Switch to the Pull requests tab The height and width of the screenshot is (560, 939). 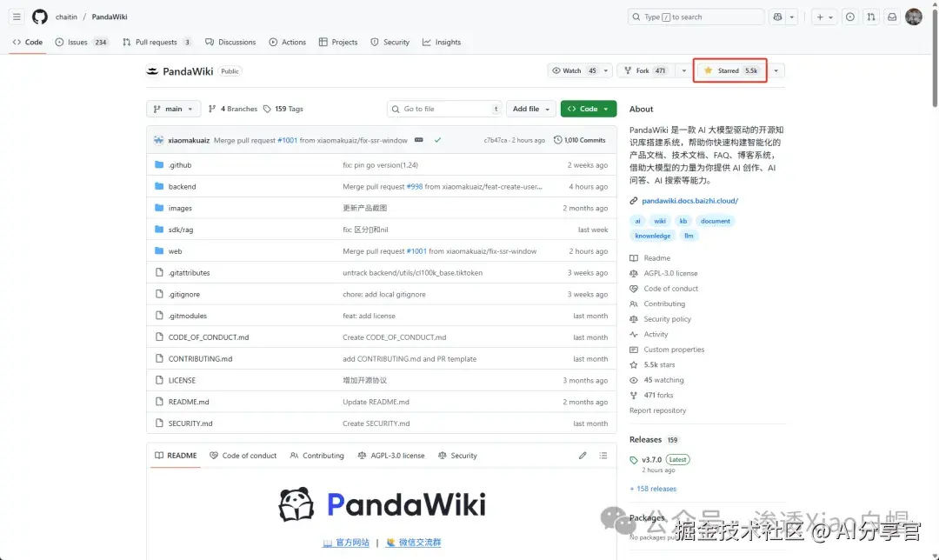[x=156, y=42]
